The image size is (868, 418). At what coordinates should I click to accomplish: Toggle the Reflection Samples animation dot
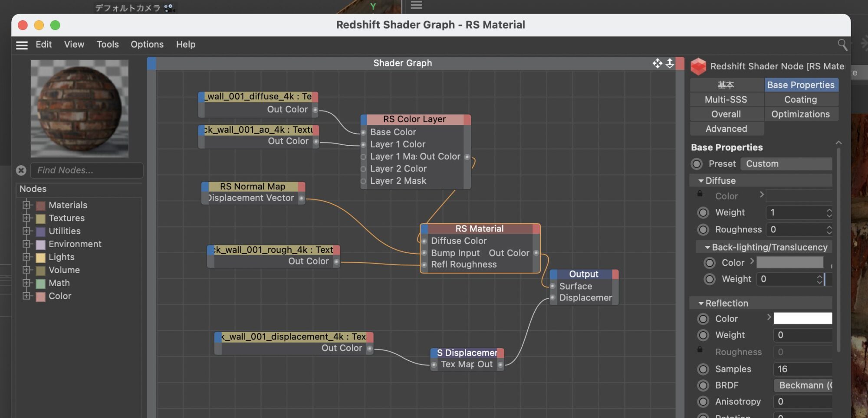[703, 369]
